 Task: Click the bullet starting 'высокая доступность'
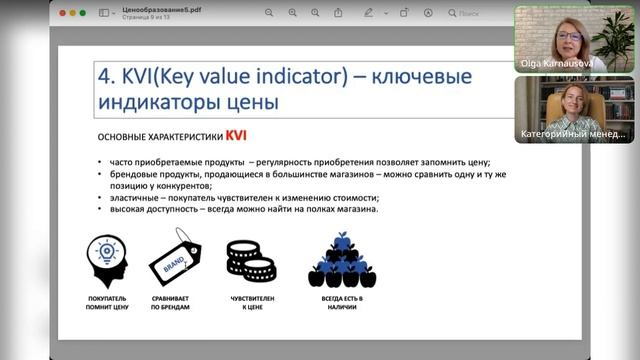(x=244, y=209)
